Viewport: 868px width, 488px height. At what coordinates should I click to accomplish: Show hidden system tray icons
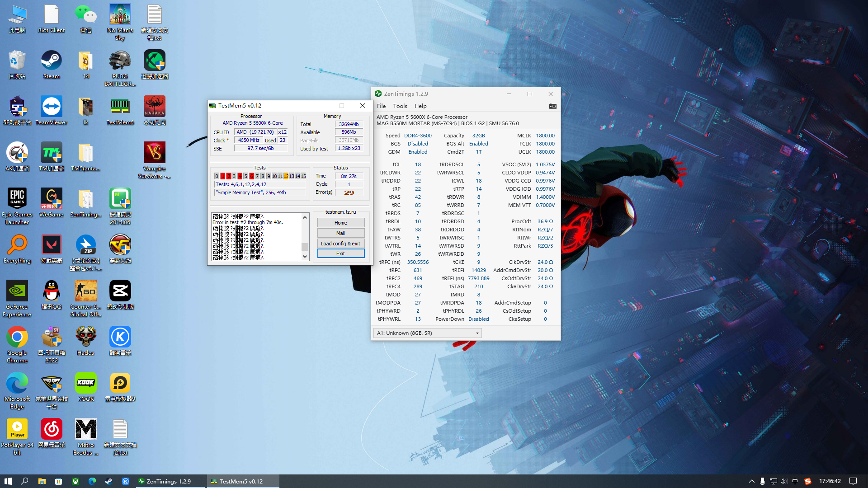tap(751, 481)
